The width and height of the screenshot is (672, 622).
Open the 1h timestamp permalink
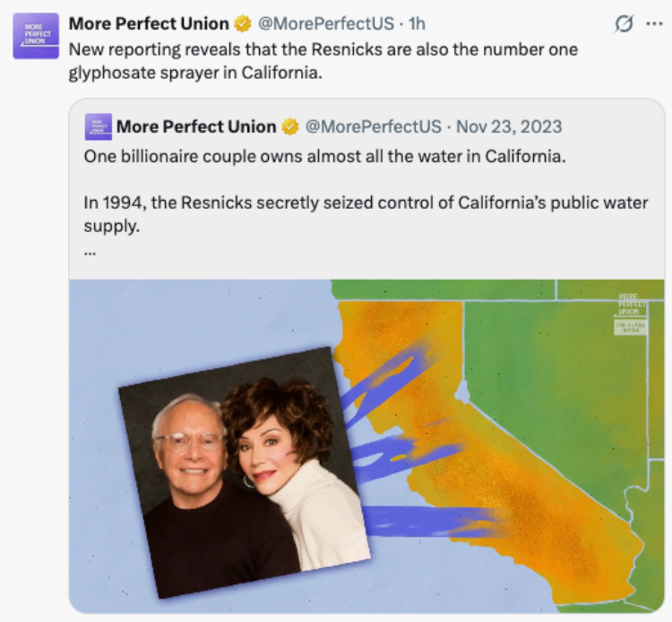[x=417, y=23]
